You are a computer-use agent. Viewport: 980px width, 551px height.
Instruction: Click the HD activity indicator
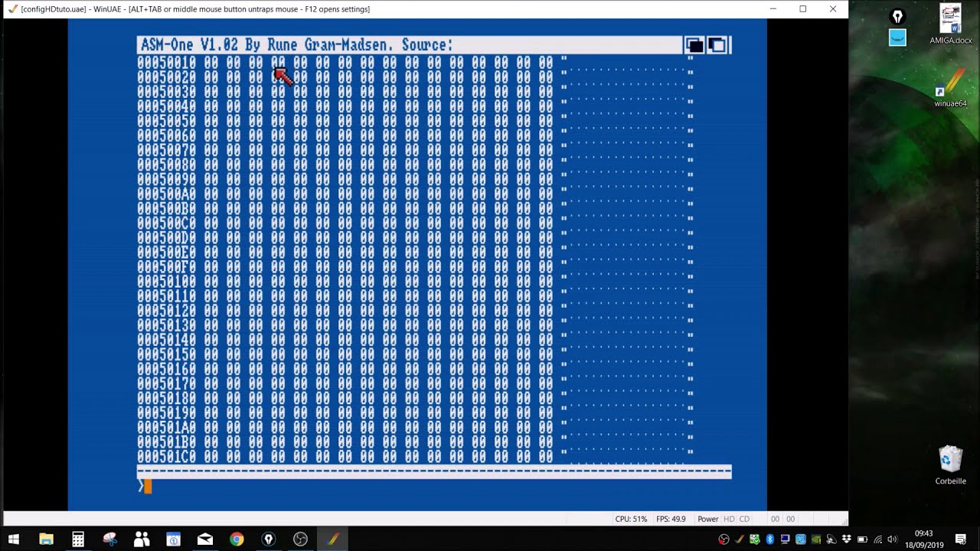[729, 519]
